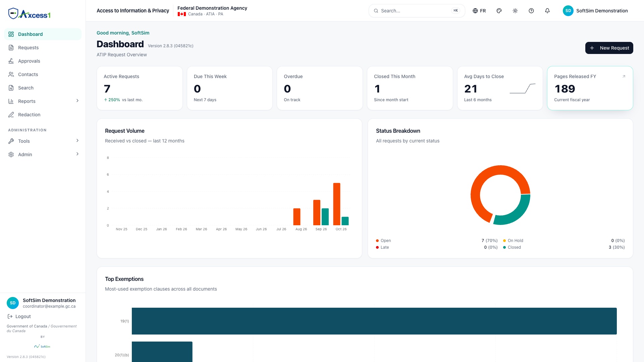Open the help question mark icon
Viewport: 644px width, 362px height.
pos(531,11)
